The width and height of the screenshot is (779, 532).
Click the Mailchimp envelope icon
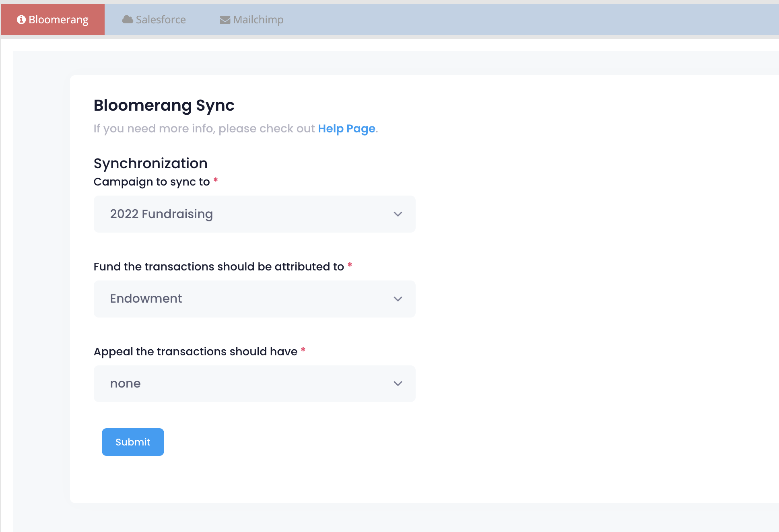point(225,20)
